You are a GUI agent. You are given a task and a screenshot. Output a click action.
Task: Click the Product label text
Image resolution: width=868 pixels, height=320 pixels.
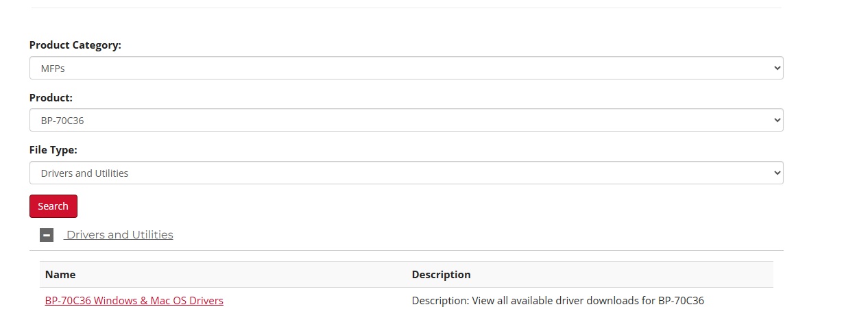[51, 97]
